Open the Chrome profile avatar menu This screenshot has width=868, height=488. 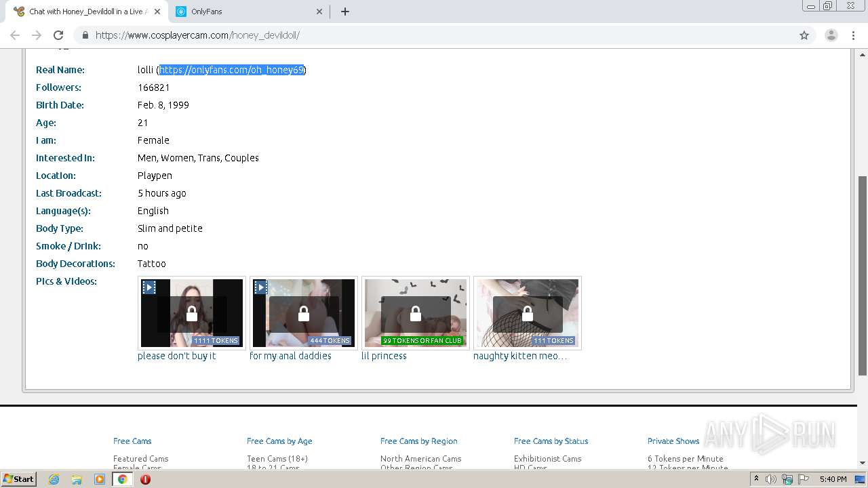pos(831,35)
